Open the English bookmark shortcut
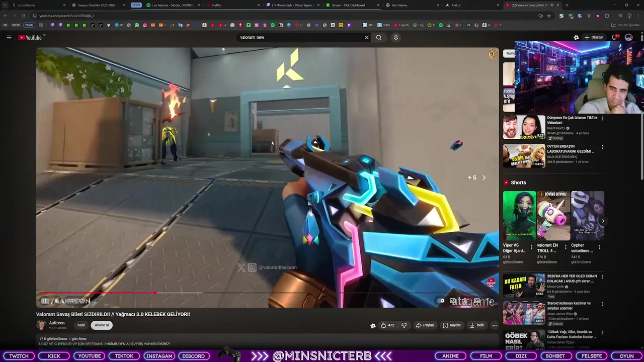The height and width of the screenshot is (362, 644). [x=402, y=25]
